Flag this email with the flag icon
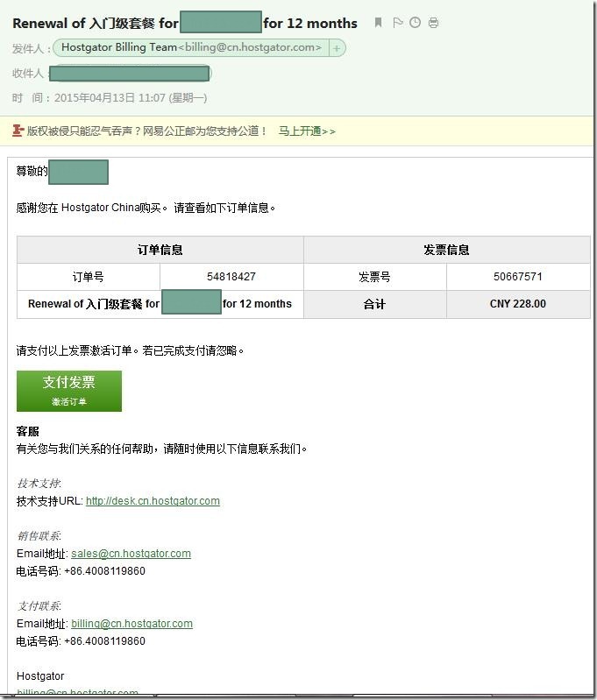Screen dimensions: 597x700 point(397,23)
